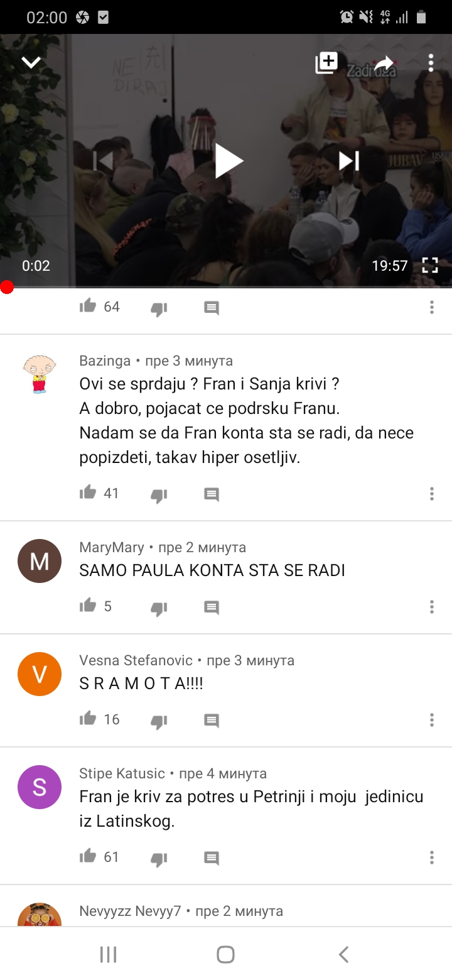The image size is (452, 980).
Task: Open Vesna Stefanovic's profile name
Action: (136, 660)
